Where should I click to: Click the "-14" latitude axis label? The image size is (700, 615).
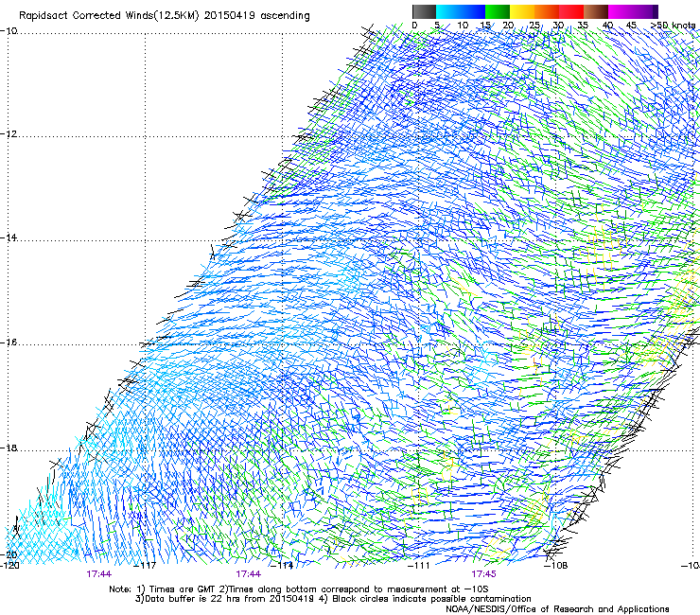click(9, 237)
